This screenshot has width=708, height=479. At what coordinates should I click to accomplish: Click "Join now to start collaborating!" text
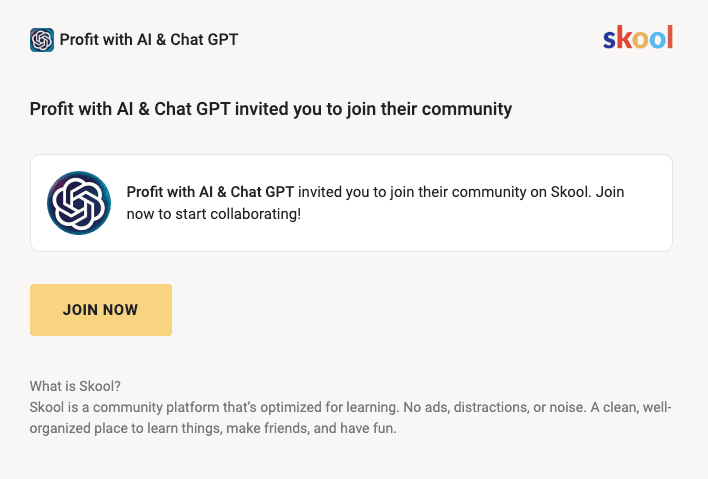(x=213, y=213)
